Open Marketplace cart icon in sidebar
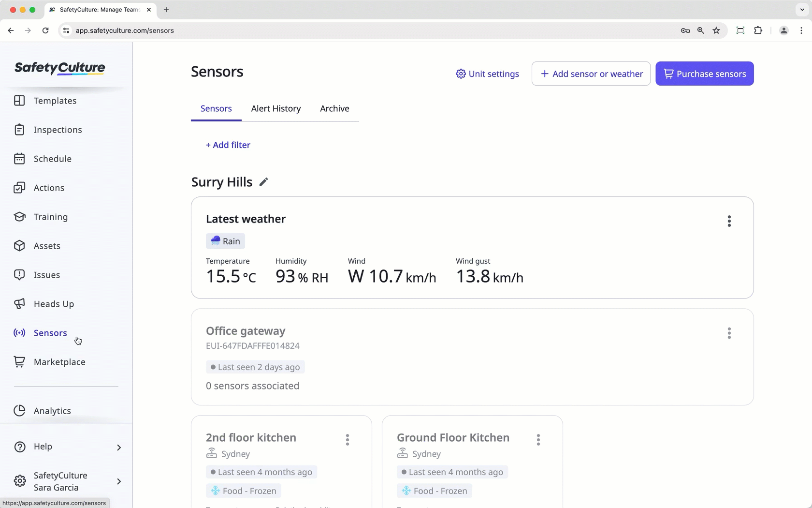Viewport: 812px width, 508px height. click(19, 362)
